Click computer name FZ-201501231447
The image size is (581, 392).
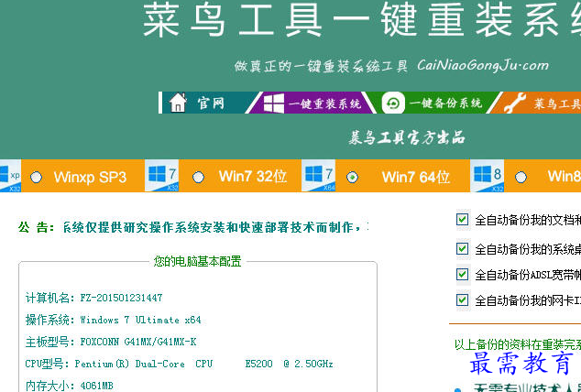click(x=121, y=298)
